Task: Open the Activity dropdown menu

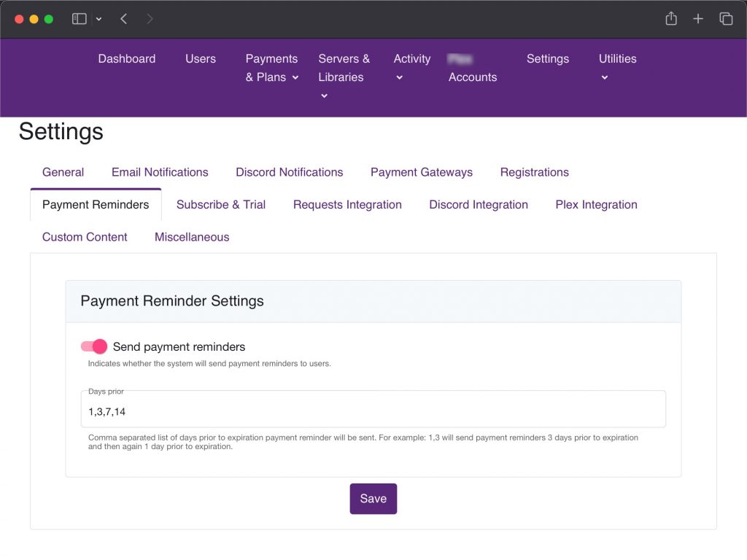Action: click(411, 67)
